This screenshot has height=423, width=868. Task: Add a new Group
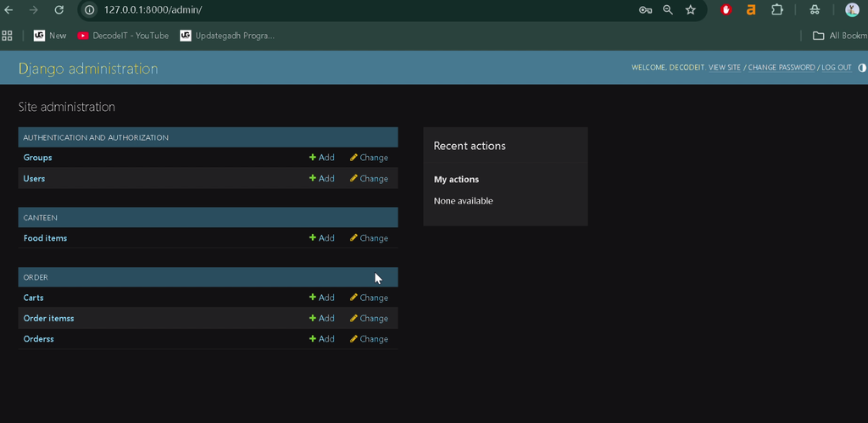point(321,157)
